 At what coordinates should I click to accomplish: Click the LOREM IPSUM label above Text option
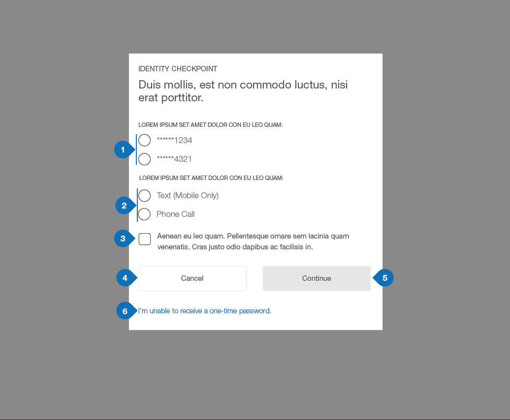click(211, 178)
